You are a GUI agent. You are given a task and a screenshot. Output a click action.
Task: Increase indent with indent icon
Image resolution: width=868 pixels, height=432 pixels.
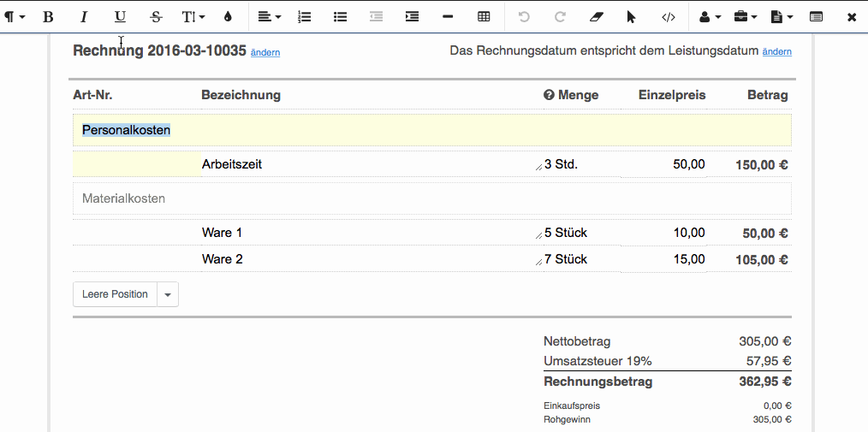click(x=413, y=17)
